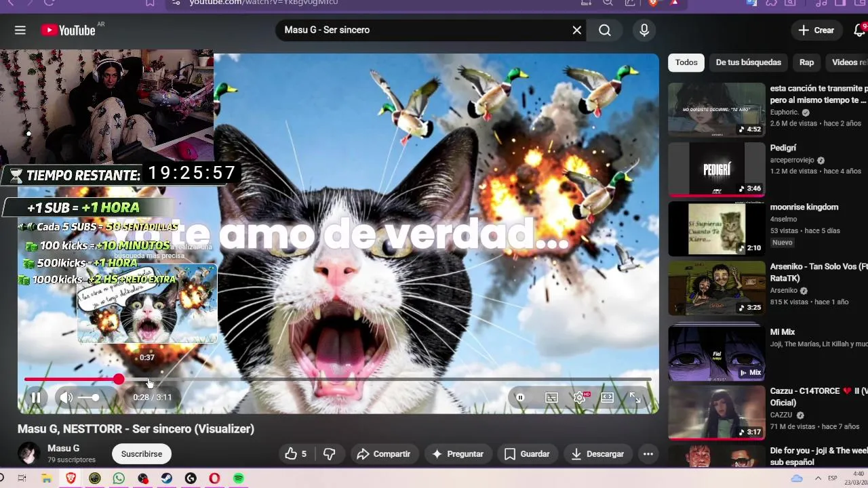Click the Die for you - joji title
Screen dimensions: 868x488
(x=818, y=456)
